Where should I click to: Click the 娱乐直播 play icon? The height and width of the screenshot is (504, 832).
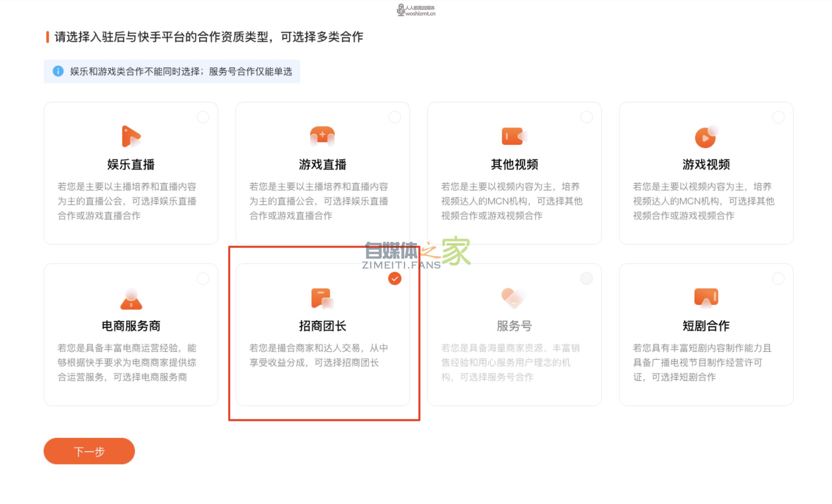click(131, 136)
